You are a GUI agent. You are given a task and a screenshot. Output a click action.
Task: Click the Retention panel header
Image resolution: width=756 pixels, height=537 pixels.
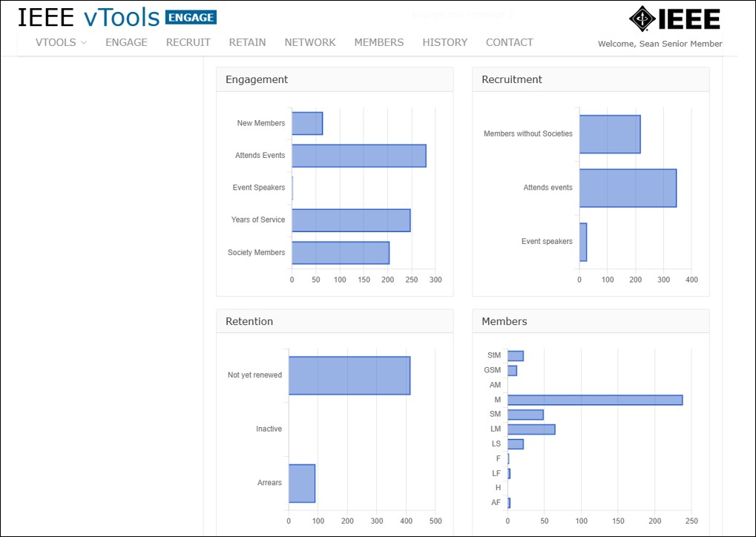(x=335, y=321)
